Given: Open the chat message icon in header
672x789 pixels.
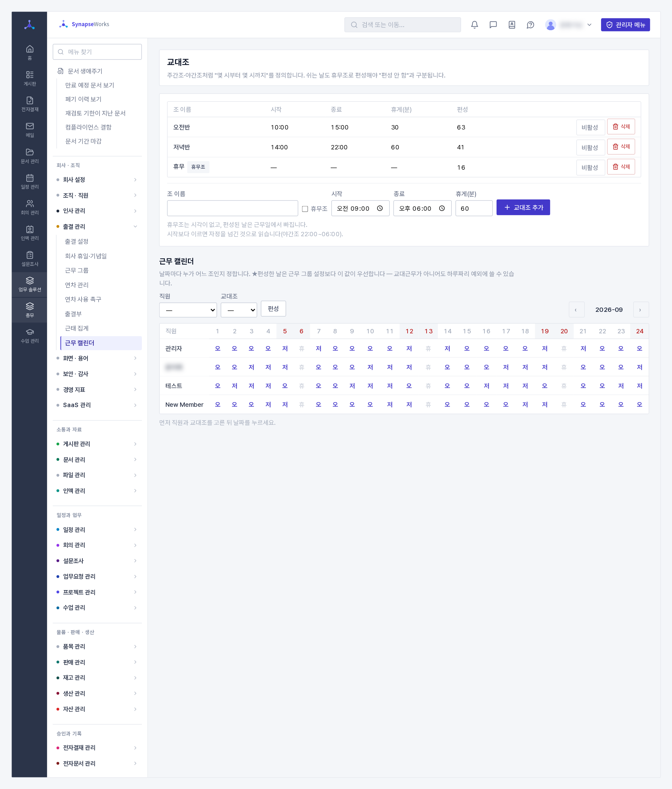Looking at the screenshot, I should pos(493,25).
